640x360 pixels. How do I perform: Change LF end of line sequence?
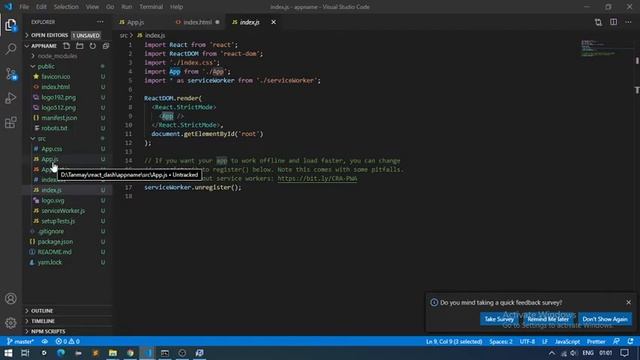pos(545,341)
